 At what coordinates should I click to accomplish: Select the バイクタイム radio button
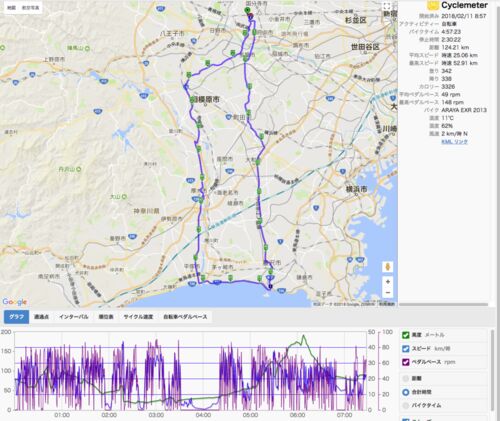[x=406, y=405]
